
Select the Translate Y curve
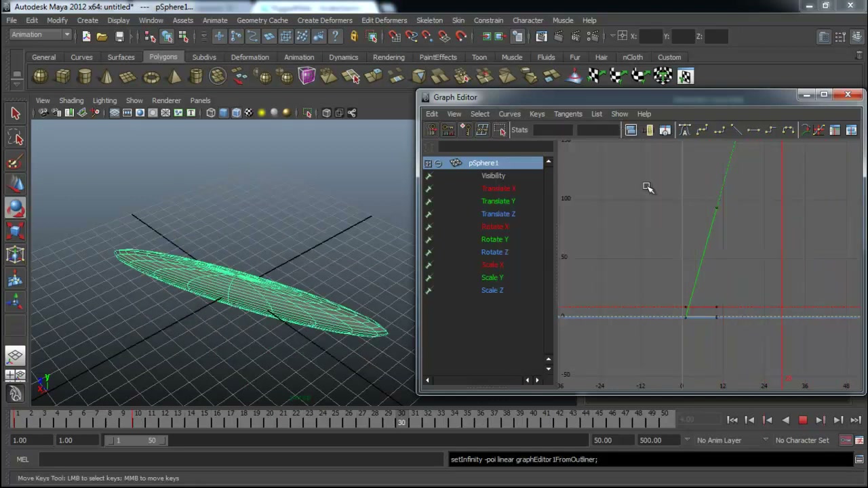498,201
